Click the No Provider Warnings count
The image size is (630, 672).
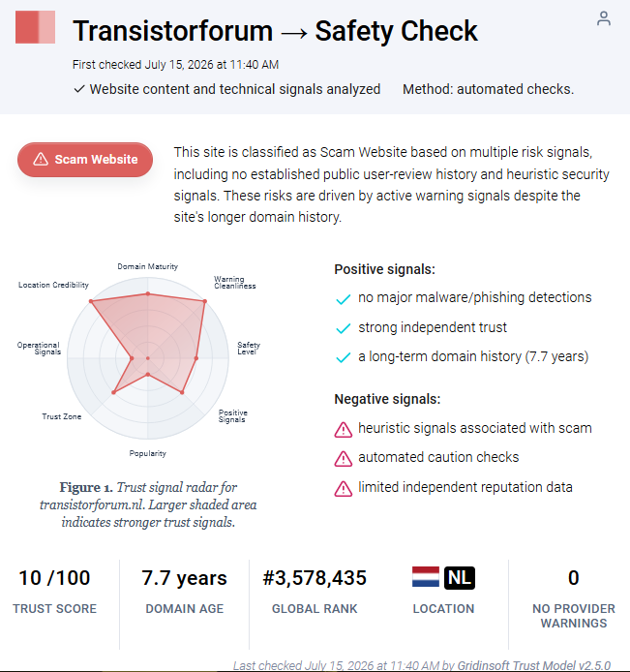[x=574, y=578]
